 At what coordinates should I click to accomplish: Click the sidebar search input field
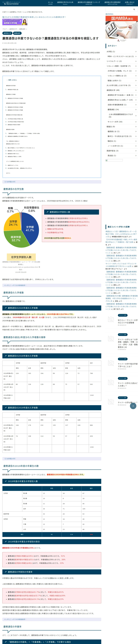click(x=119, y=10)
